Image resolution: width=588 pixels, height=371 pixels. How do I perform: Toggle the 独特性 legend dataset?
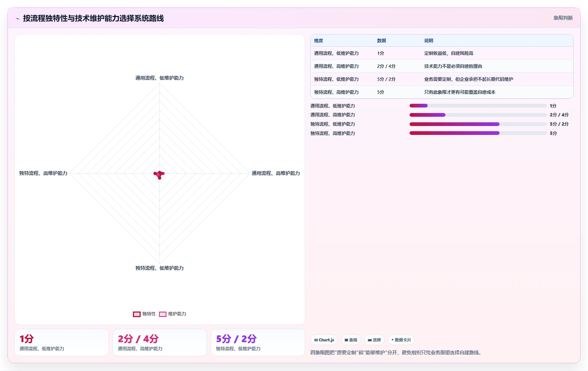point(145,314)
